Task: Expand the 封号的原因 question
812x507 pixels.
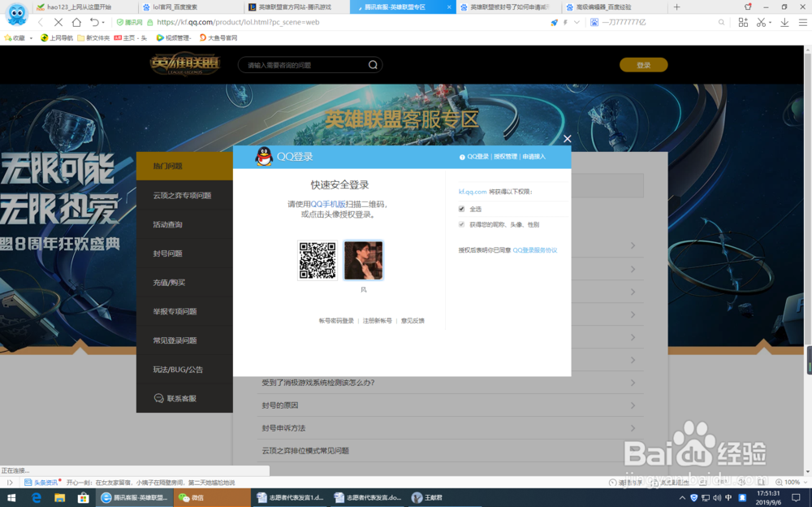Action: point(450,405)
